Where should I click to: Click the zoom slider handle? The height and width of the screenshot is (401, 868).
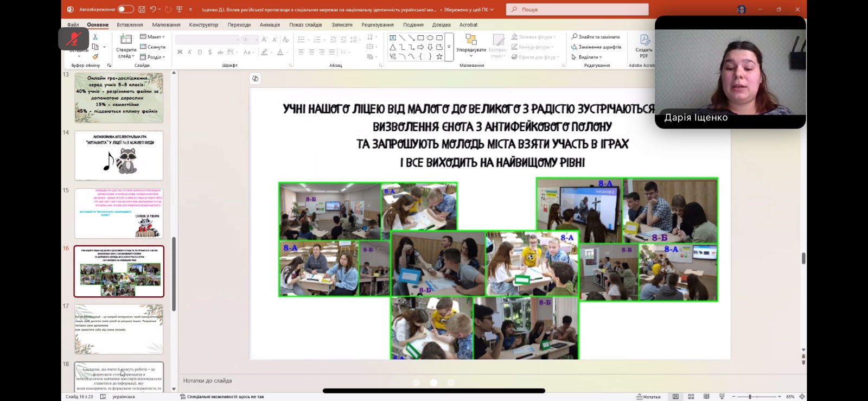coord(750,397)
